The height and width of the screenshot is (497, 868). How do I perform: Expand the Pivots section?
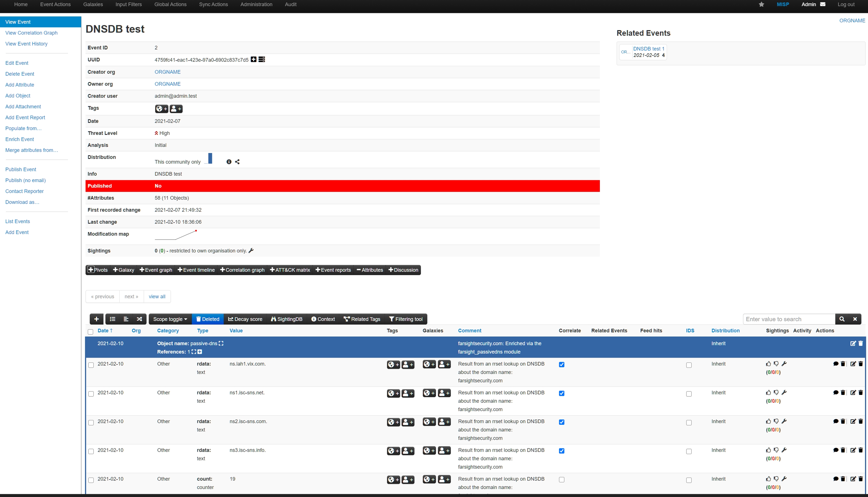[98, 270]
